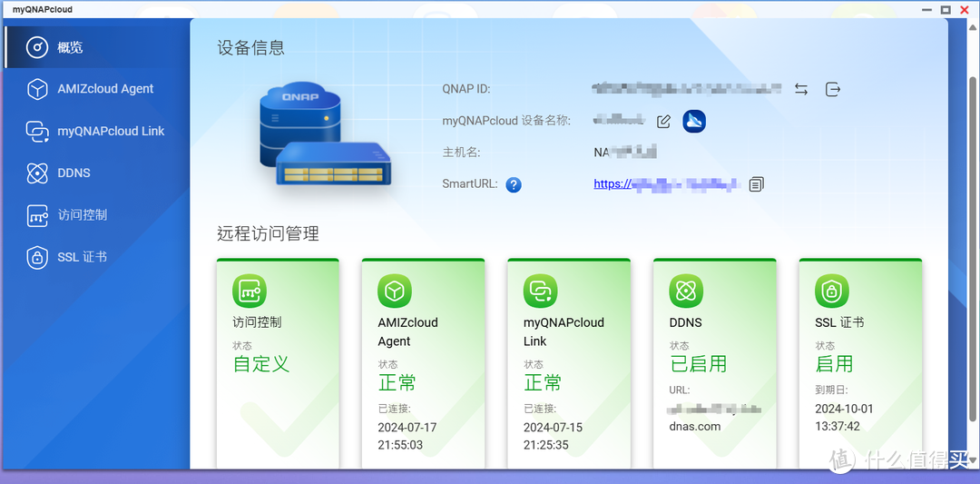The image size is (980, 484).
Task: Click the 访问控制 card key icon
Action: point(250,291)
